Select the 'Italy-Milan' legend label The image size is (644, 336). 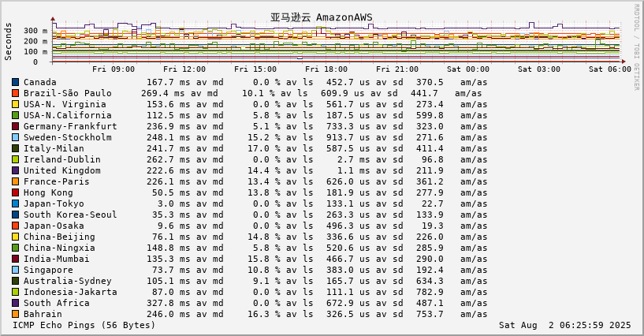[x=54, y=148]
